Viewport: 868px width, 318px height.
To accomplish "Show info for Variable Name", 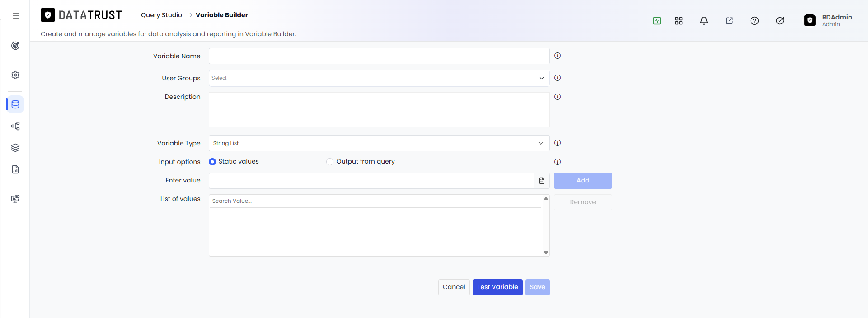I will (558, 56).
